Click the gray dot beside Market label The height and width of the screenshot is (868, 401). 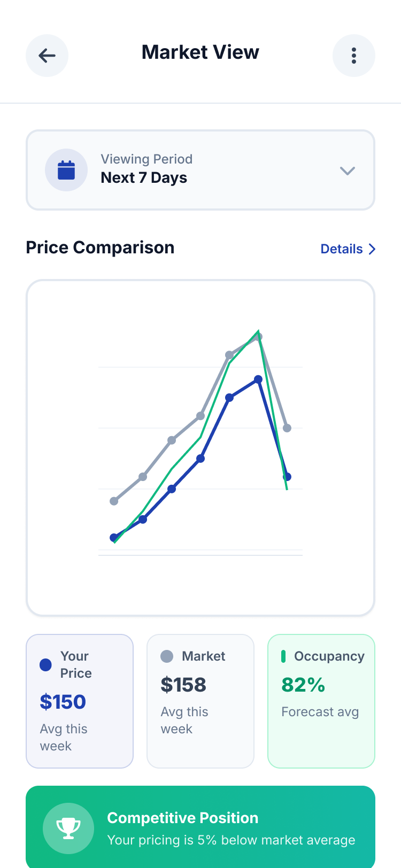[167, 656]
